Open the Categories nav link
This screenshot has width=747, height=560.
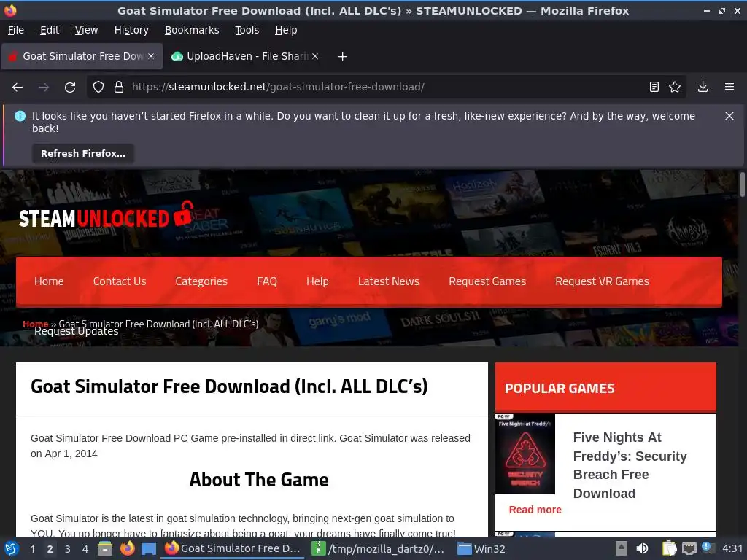pos(201,281)
